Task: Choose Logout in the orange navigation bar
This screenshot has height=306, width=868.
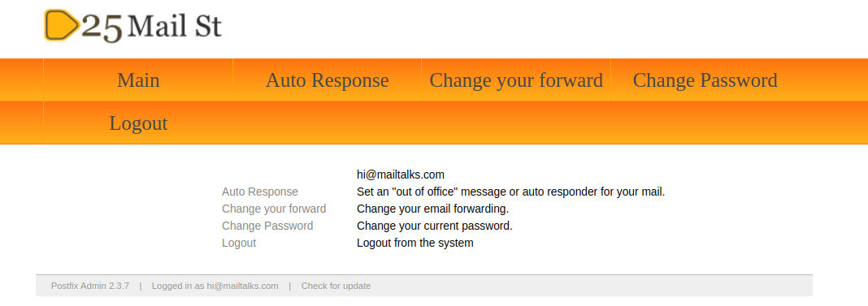Action: coord(138,123)
